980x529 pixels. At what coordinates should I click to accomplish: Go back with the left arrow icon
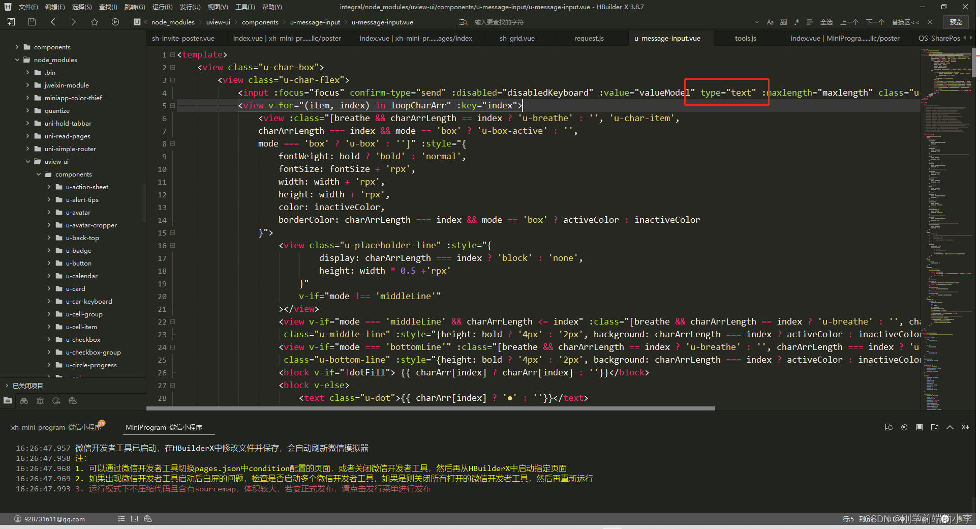[x=53, y=22]
